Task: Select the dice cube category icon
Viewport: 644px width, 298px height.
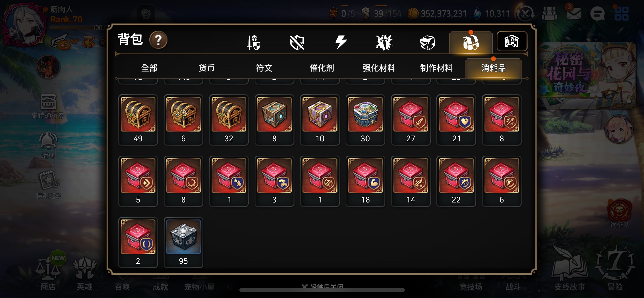Action: coord(427,42)
